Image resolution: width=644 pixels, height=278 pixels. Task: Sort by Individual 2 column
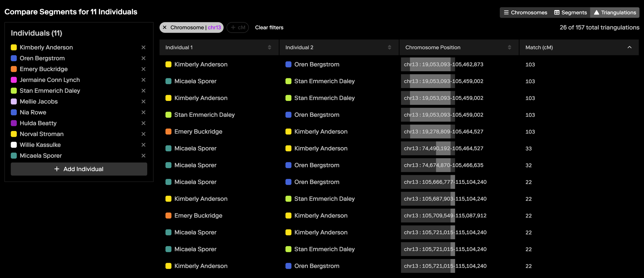pos(389,47)
